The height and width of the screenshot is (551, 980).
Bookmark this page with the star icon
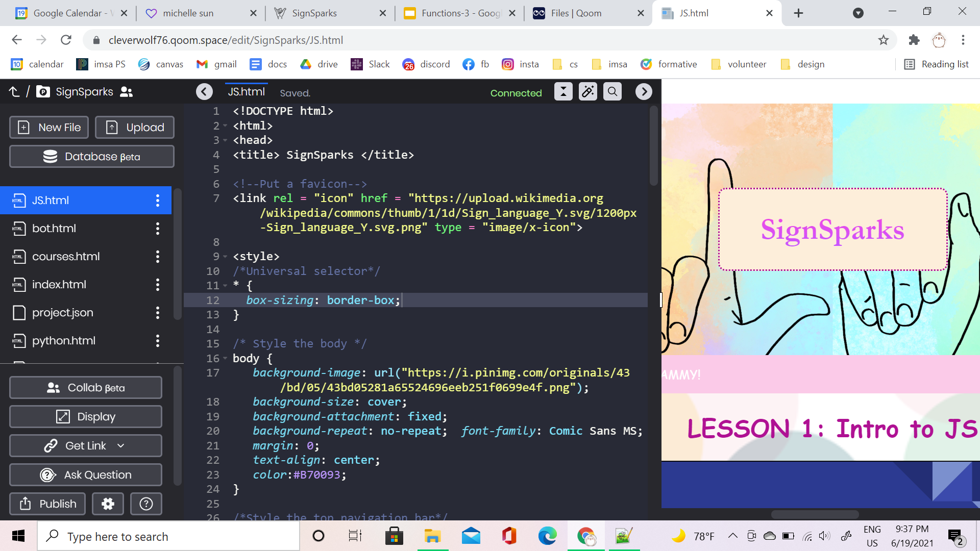884,40
